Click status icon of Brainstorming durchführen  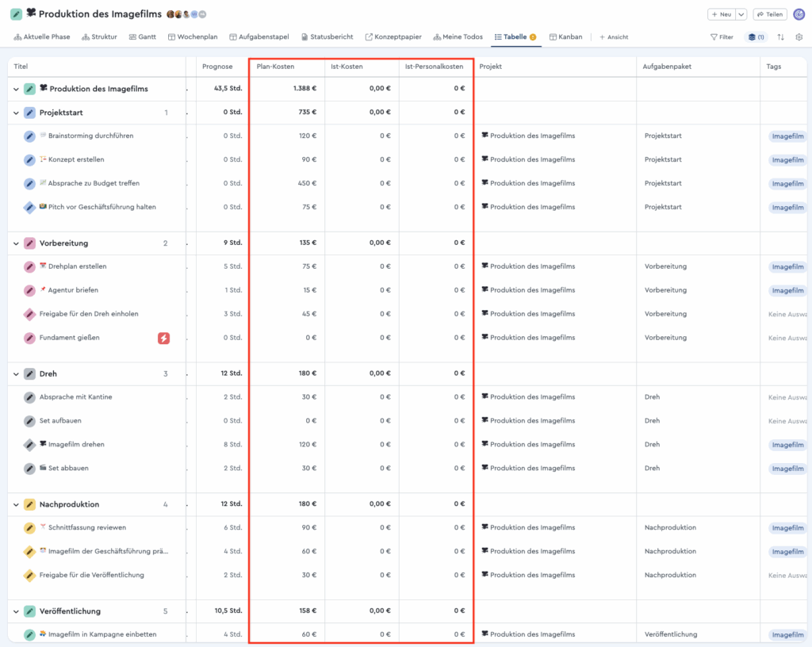[x=29, y=136]
